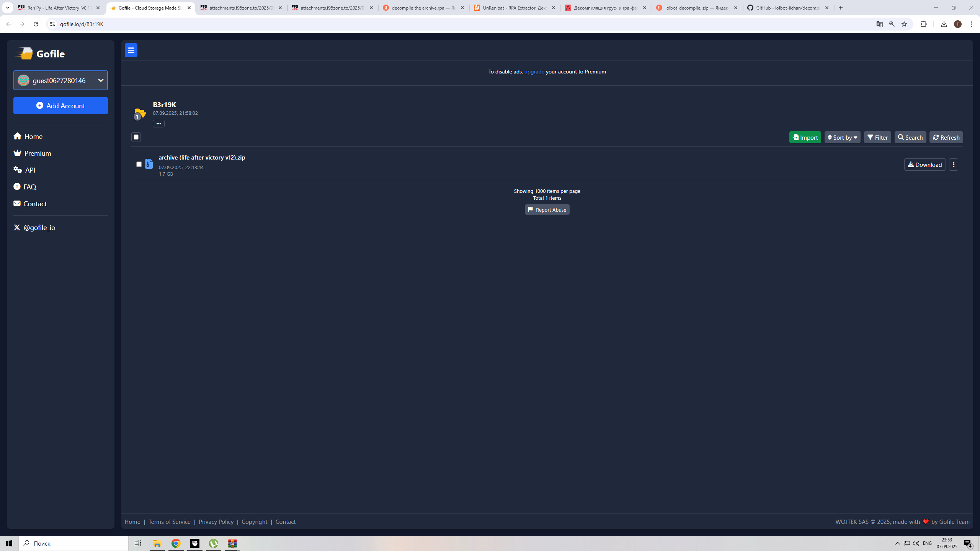The image size is (980, 551).
Task: Click the green Import button
Action: (x=805, y=137)
